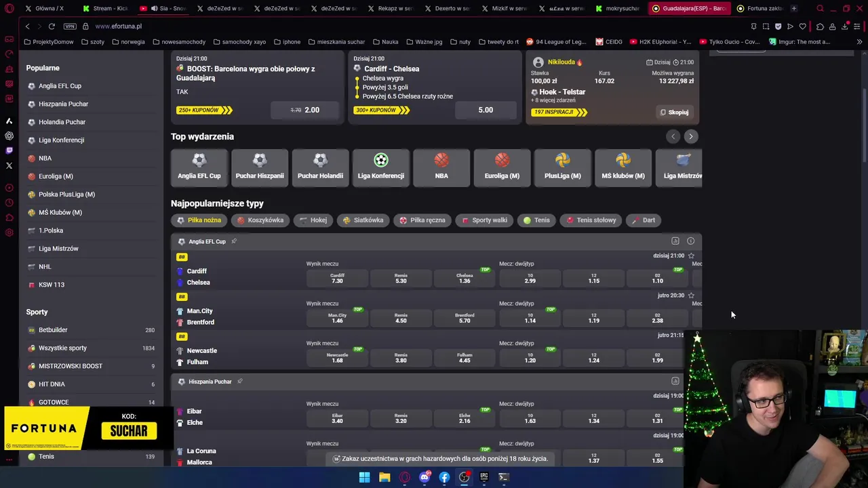Select Elche win odds 2.16
The image size is (868, 488).
pos(465,418)
